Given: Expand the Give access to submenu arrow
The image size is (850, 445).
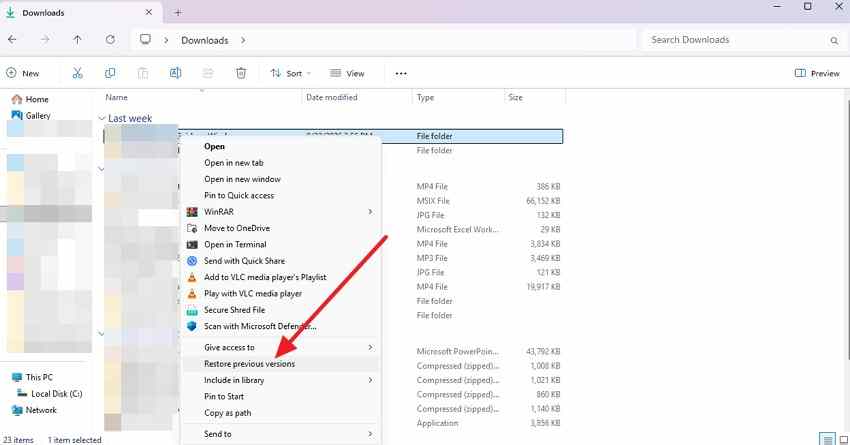Looking at the screenshot, I should (370, 347).
